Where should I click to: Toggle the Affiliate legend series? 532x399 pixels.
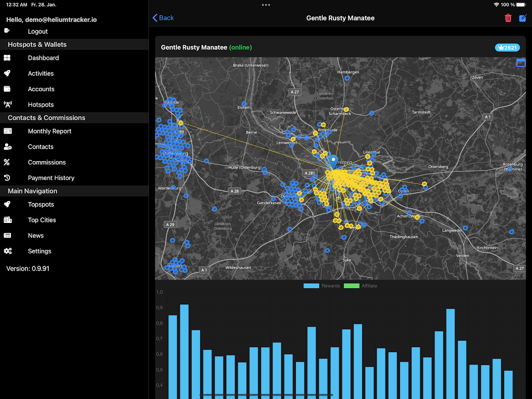coord(361,286)
